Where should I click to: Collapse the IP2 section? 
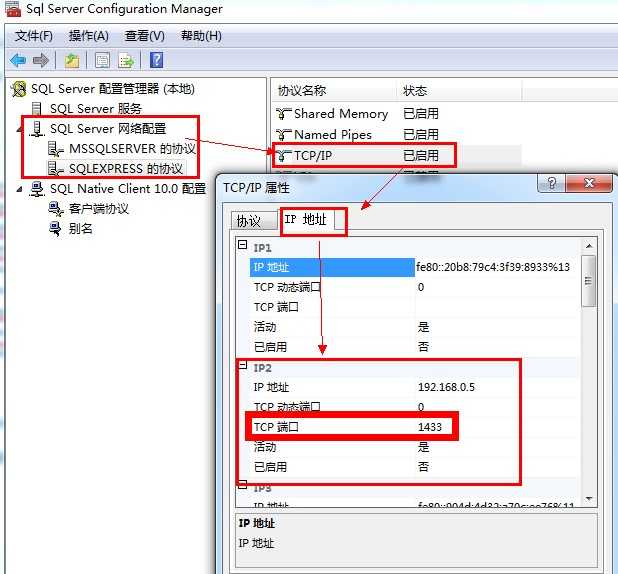click(x=242, y=365)
